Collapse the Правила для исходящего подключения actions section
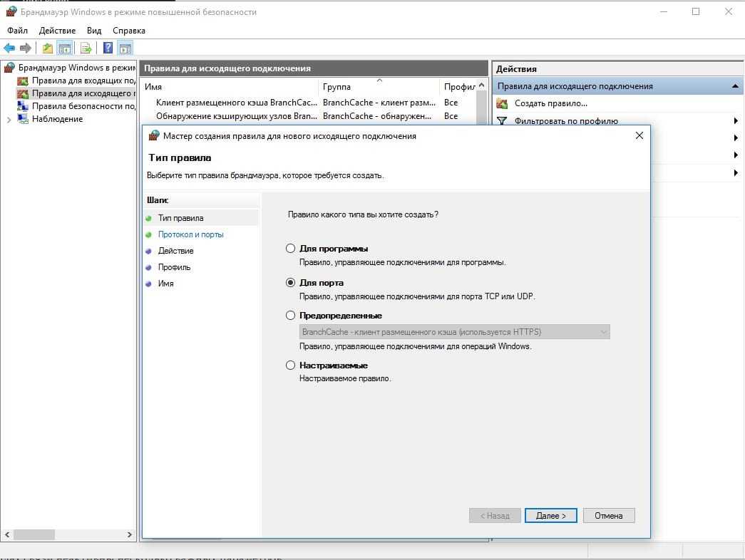Image resolution: width=745 pixels, height=560 pixels. [734, 86]
